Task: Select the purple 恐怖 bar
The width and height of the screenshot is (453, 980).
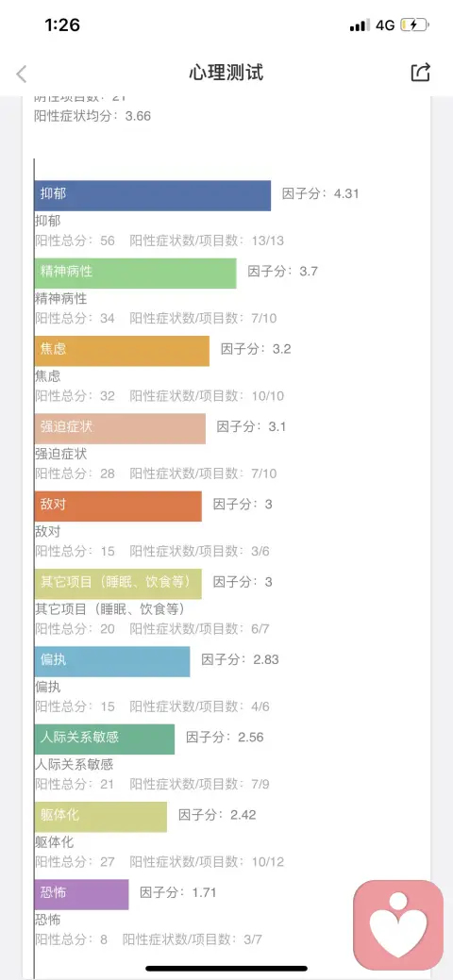Action: tap(81, 894)
